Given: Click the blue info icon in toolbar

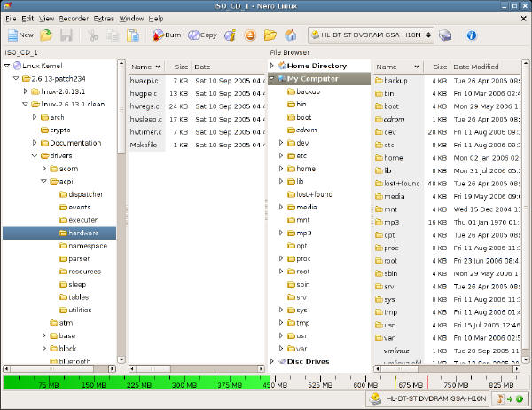Looking at the screenshot, I should pos(472,35).
